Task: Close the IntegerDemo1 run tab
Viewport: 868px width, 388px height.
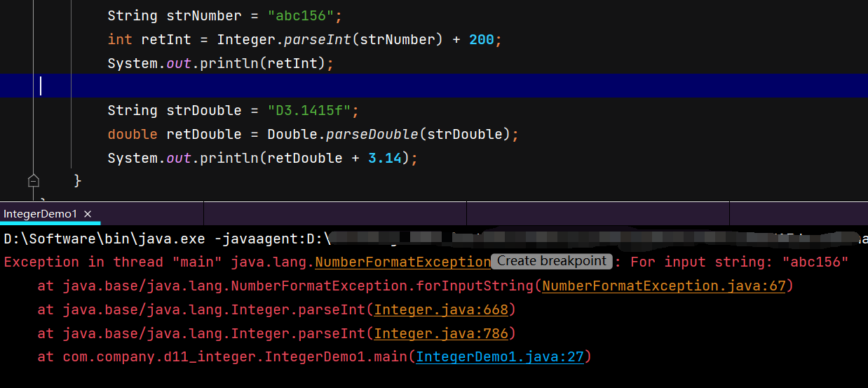Action: click(x=88, y=214)
